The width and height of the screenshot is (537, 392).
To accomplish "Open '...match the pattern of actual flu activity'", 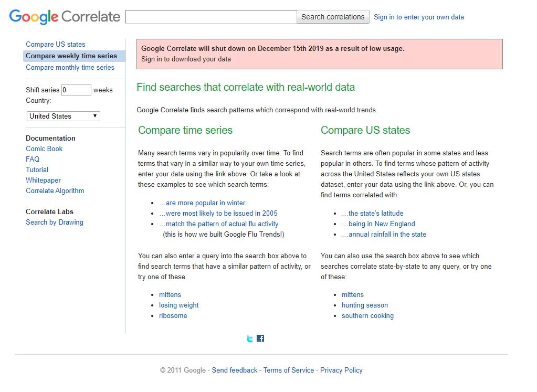I will click(218, 224).
